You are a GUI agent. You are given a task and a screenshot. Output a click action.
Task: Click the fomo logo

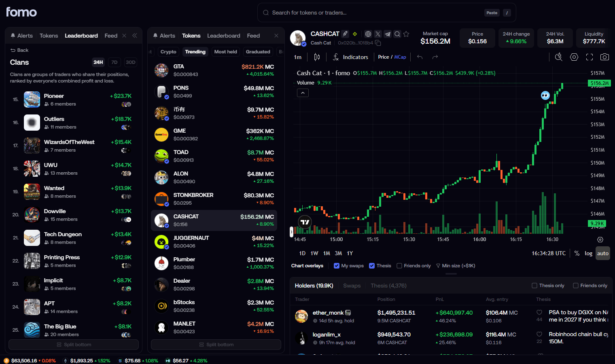tap(21, 12)
